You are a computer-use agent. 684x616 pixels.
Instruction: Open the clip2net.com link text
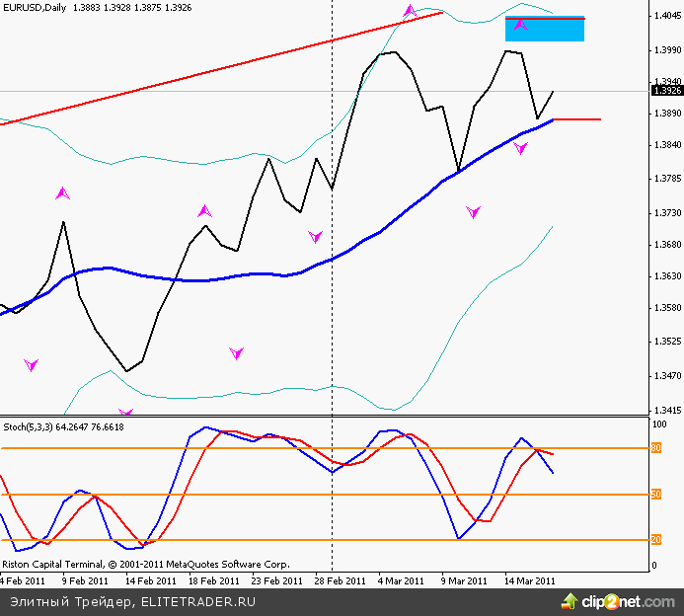622,600
